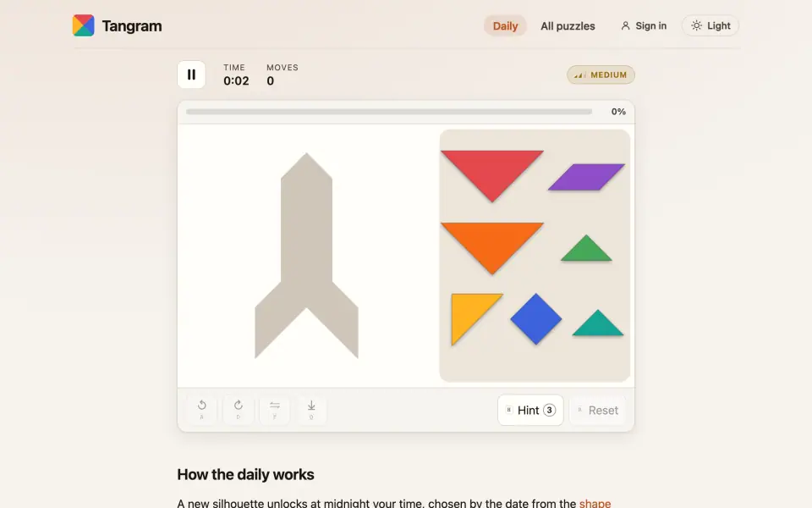This screenshot has width=812, height=508.
Task: Click the rotate clockwise button
Action: point(239,410)
